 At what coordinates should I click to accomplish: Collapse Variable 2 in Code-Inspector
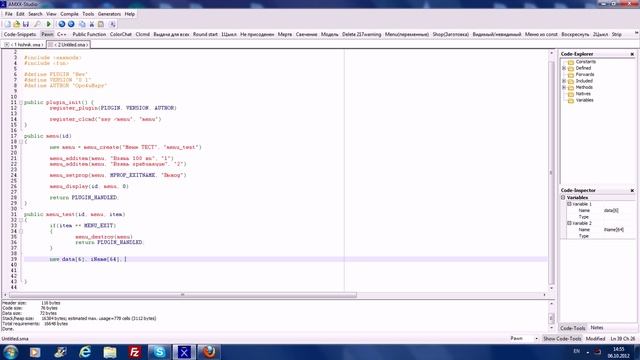(569, 223)
